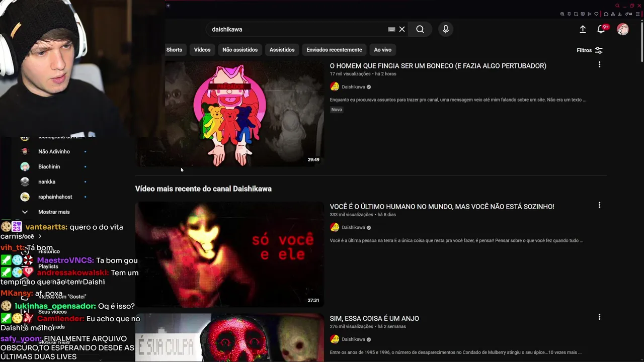Click the browser pin toolbar icon
Image resolution: width=644 pixels, height=362 pixels.
[x=569, y=14]
